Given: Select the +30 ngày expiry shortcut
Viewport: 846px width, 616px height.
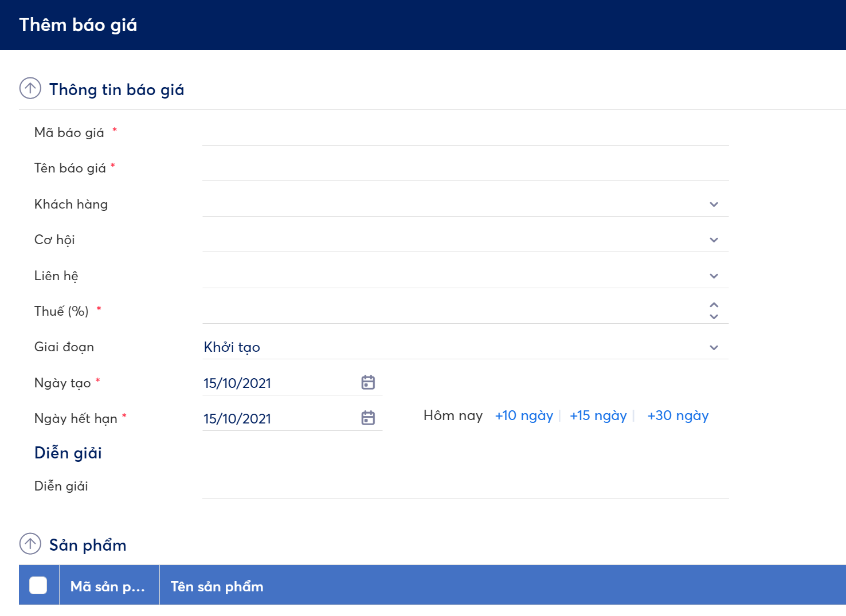Looking at the screenshot, I should coord(677,415).
